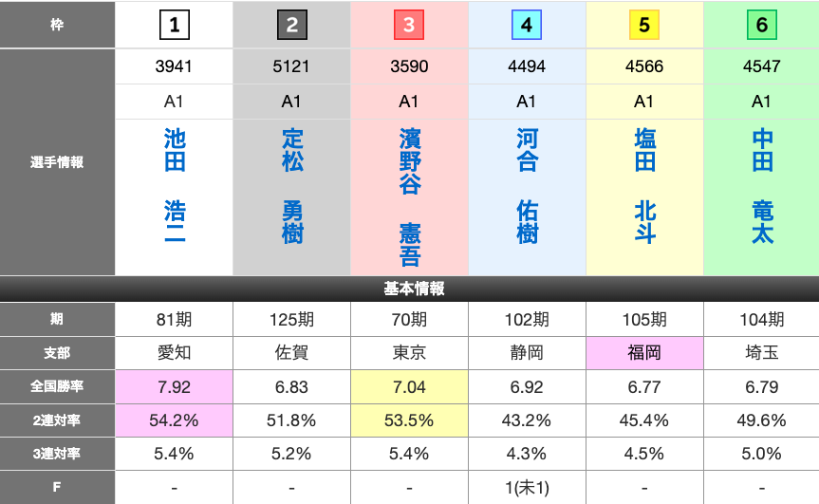Click the yellow lane 5 number icon
Image resolution: width=819 pixels, height=504 pixels.
click(644, 26)
